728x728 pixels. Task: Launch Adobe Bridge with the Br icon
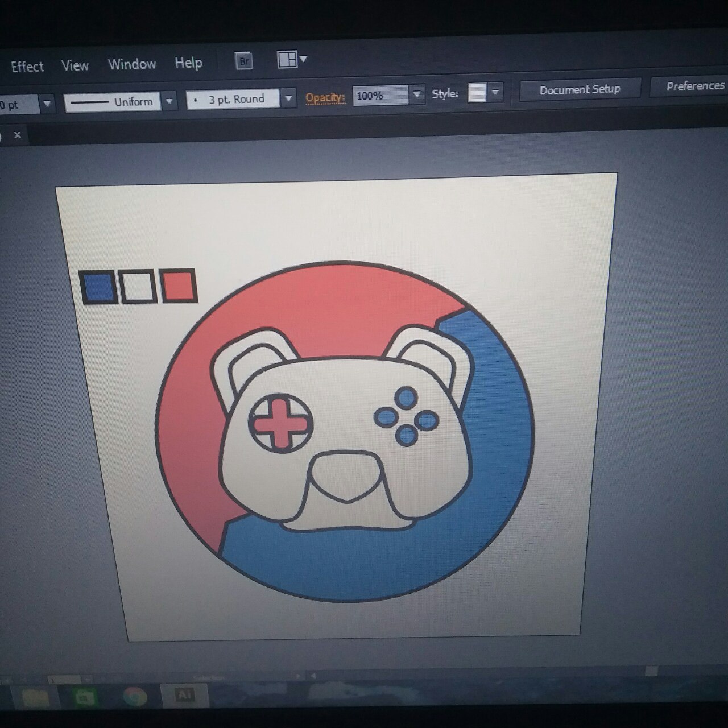(x=244, y=61)
